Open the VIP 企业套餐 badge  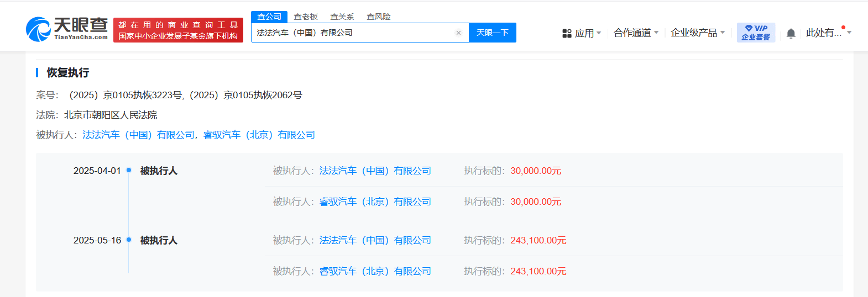pyautogui.click(x=756, y=33)
